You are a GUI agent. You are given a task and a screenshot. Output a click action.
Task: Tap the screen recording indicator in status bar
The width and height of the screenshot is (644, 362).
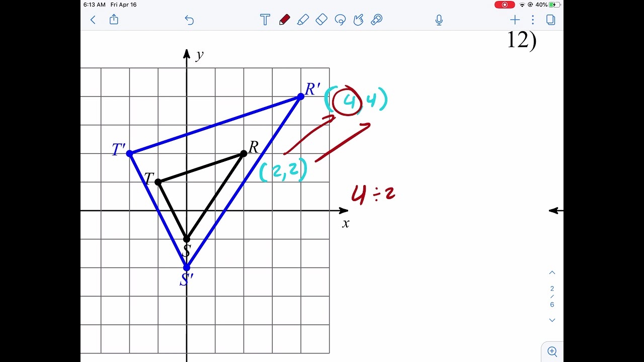coord(504,5)
